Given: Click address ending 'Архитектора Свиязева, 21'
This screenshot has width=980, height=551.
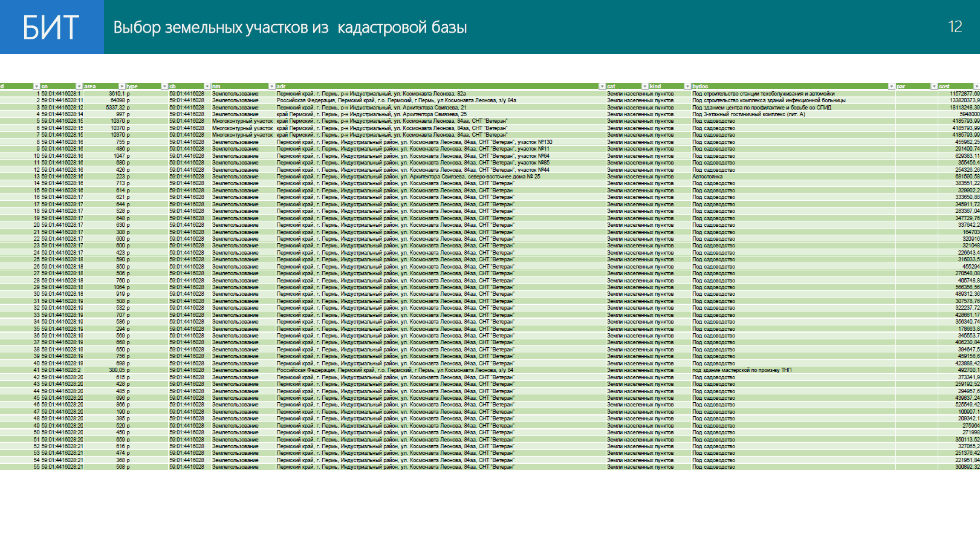Looking at the screenshot, I should (x=371, y=108).
